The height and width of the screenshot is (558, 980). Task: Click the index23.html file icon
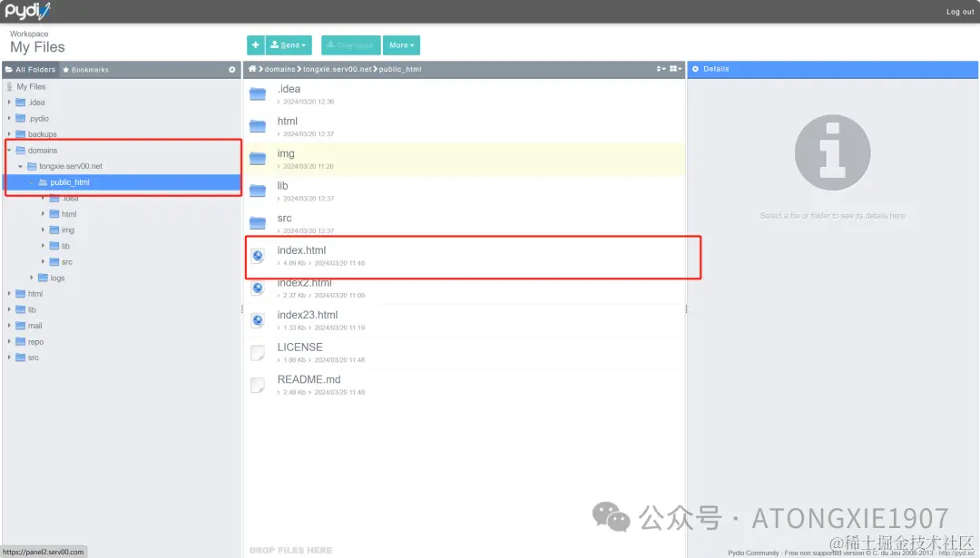click(258, 320)
